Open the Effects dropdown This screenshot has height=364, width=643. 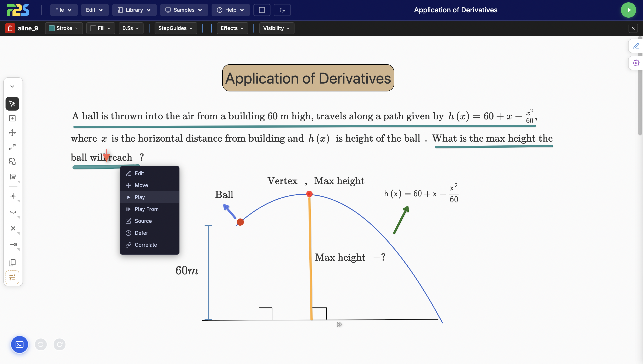[x=232, y=28]
